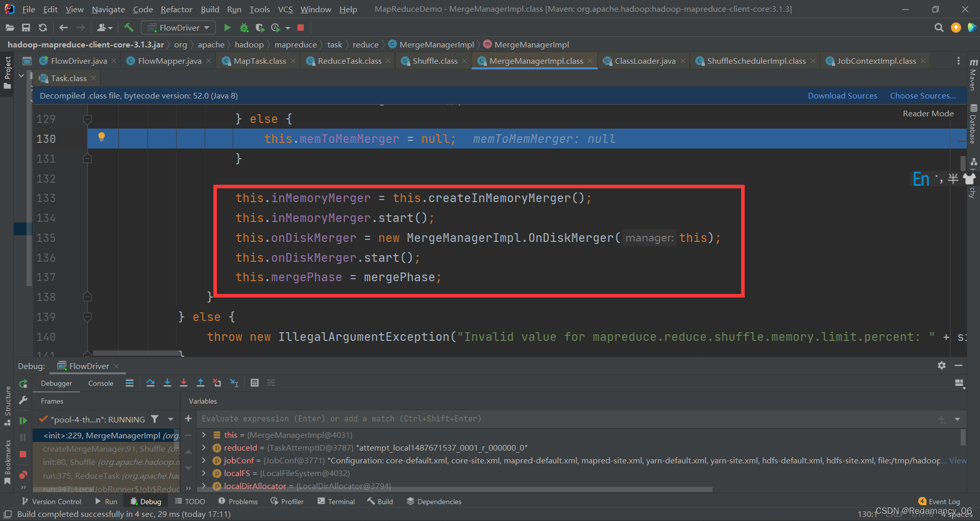Open the Problems tool window
The image size is (980, 521).
(x=238, y=502)
